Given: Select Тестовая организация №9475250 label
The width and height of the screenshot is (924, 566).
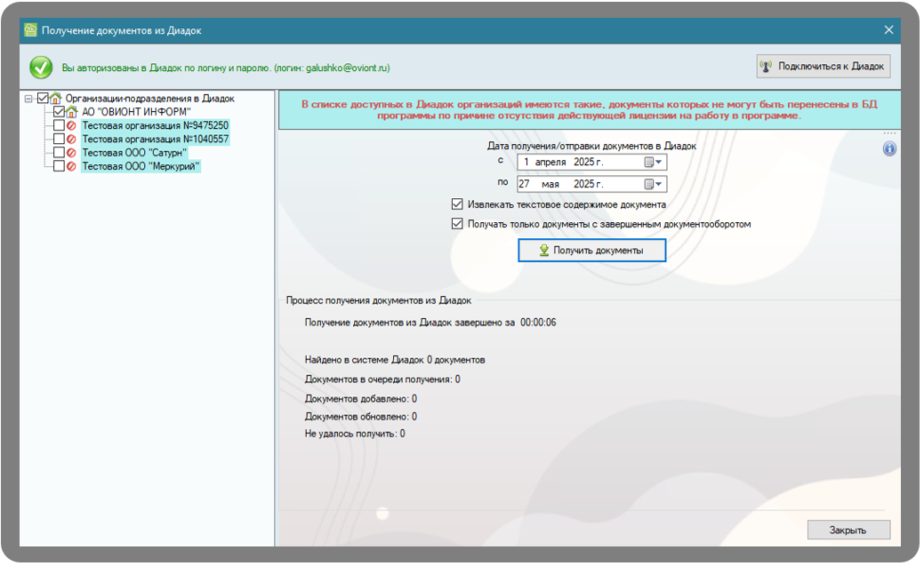Looking at the screenshot, I should click(x=155, y=125).
